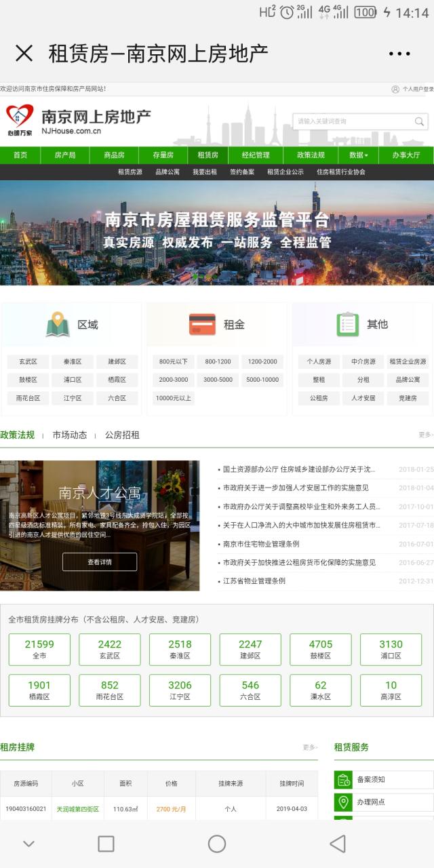
Task: Select rent range 5000-10000
Action: [262, 380]
